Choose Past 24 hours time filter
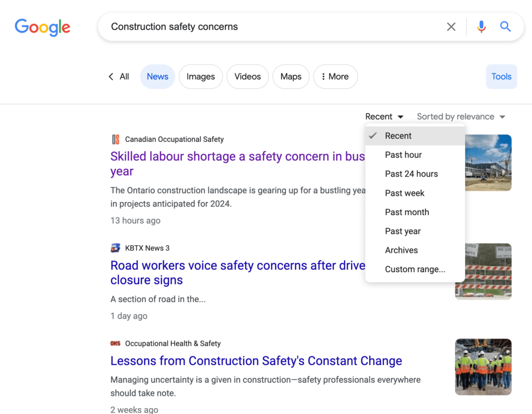This screenshot has width=532, height=414. pos(411,174)
